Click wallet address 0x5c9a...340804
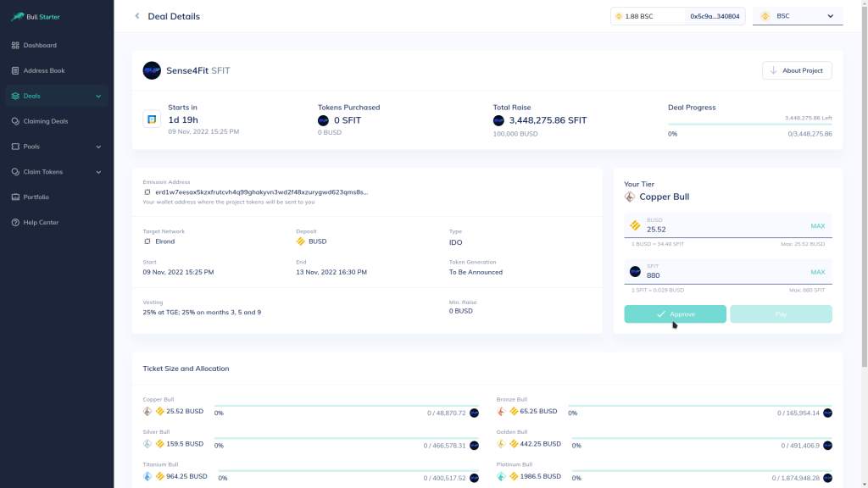Screen dimensions: 868x488 [x=715, y=16]
